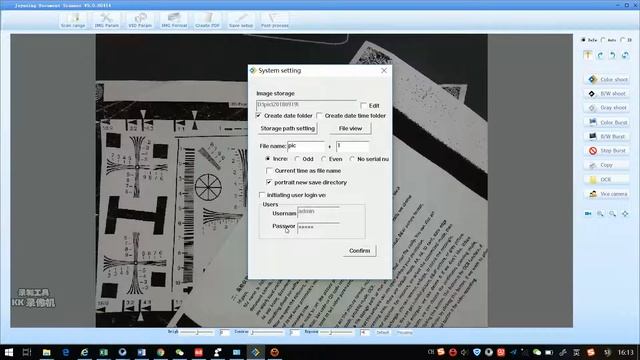Screen dimensions: 640x360
Task: Select the Incre serial radio button
Action: click(x=268, y=159)
